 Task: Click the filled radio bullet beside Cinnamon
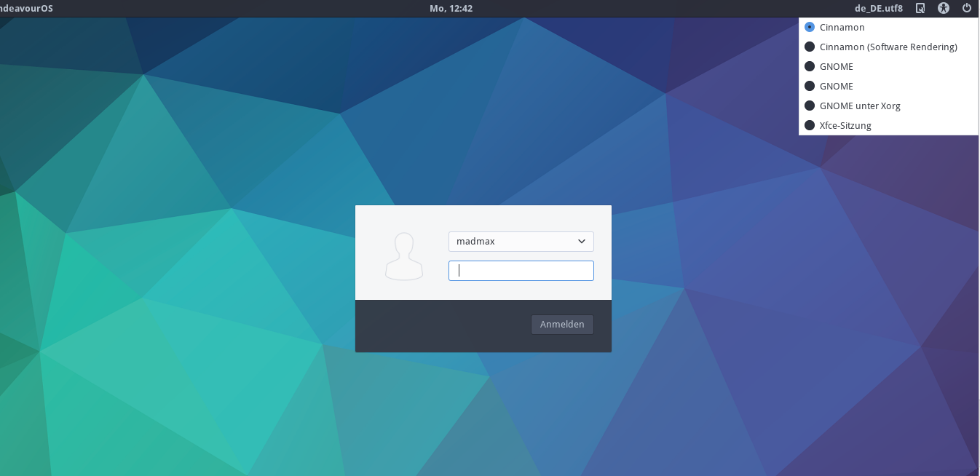pos(809,27)
